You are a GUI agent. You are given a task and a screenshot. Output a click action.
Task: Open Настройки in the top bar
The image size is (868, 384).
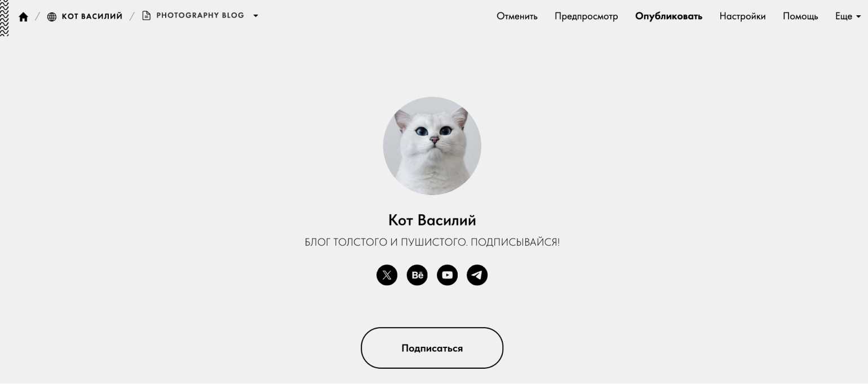pyautogui.click(x=742, y=16)
